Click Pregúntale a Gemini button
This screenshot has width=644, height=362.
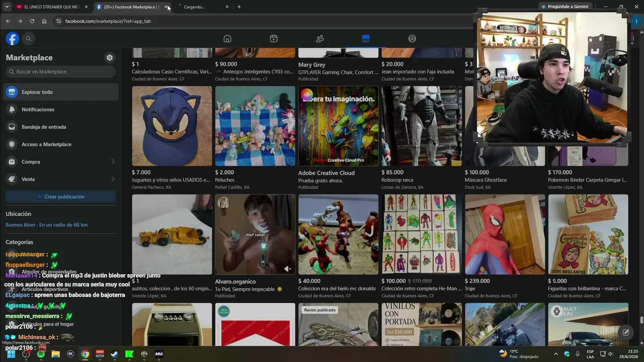pos(565,7)
